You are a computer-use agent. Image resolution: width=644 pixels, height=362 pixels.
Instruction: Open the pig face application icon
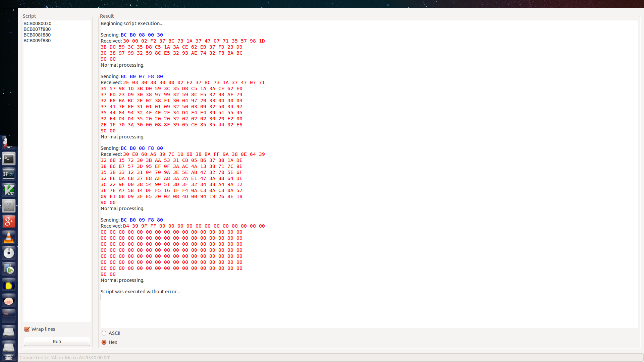tap(9, 301)
